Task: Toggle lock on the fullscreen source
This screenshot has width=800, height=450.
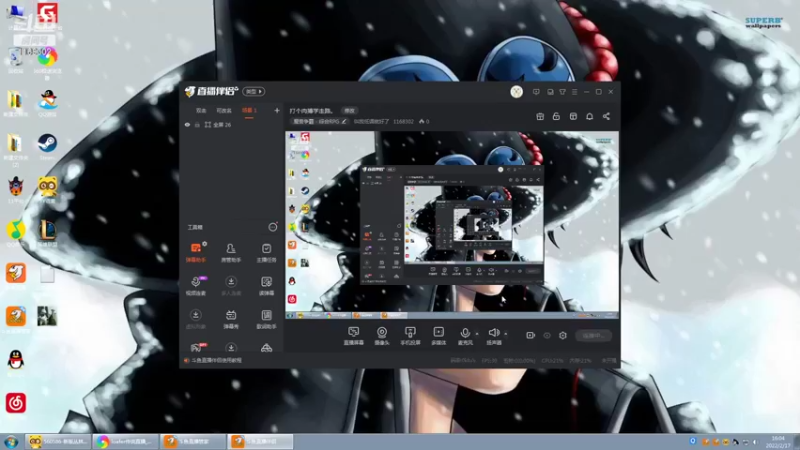Action: (197, 124)
